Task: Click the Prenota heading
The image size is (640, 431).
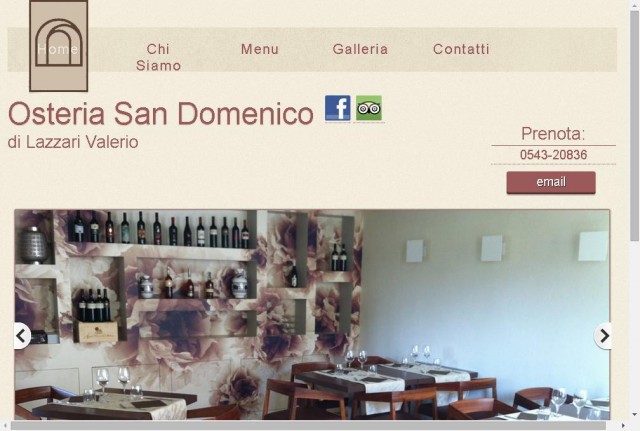Action: click(x=553, y=134)
